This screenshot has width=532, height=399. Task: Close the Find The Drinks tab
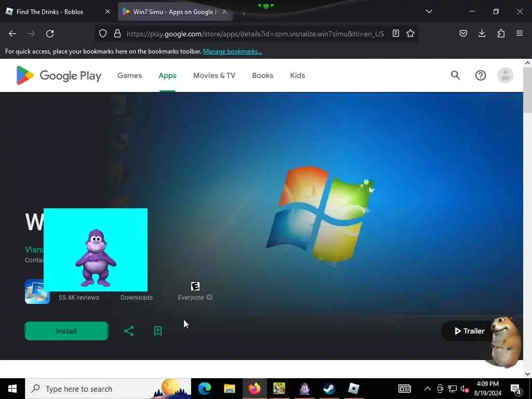107,11
